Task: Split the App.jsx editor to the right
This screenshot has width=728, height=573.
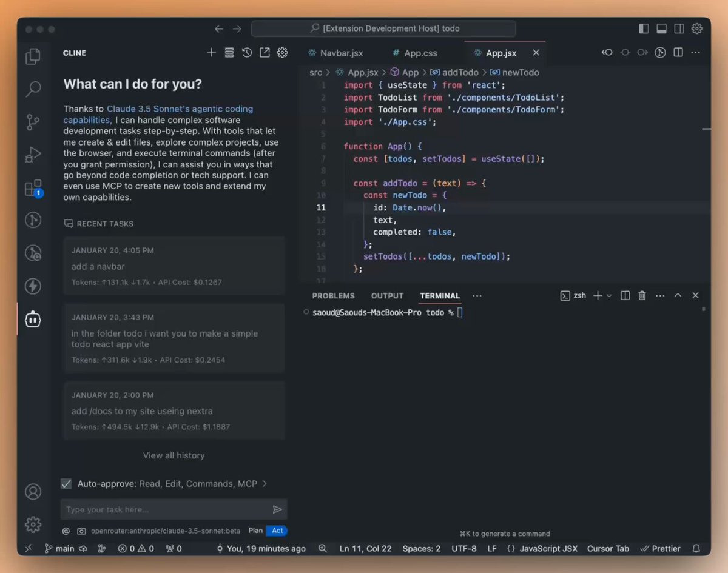Action: [x=678, y=53]
